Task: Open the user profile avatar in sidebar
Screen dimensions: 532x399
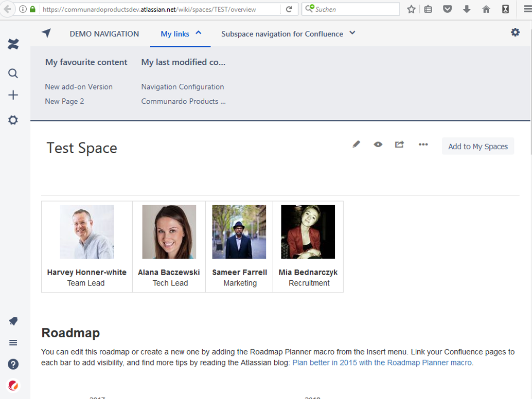Action: click(13, 386)
